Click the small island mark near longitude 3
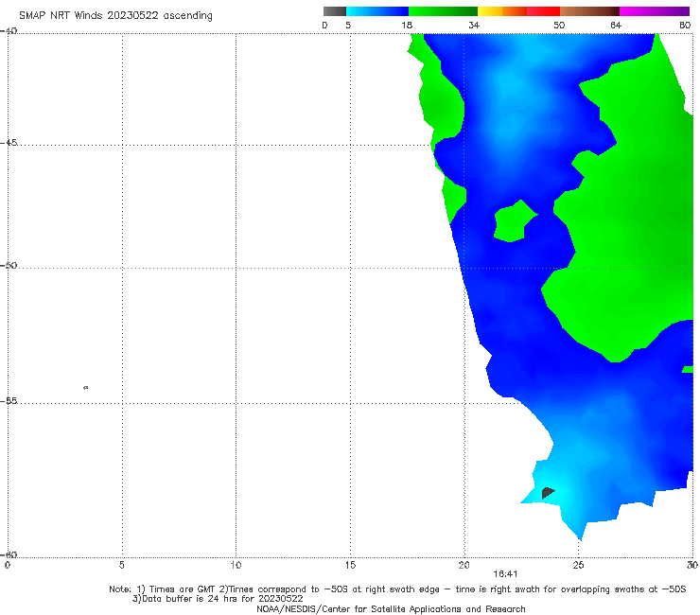The width and height of the screenshot is (700, 615). coord(86,387)
